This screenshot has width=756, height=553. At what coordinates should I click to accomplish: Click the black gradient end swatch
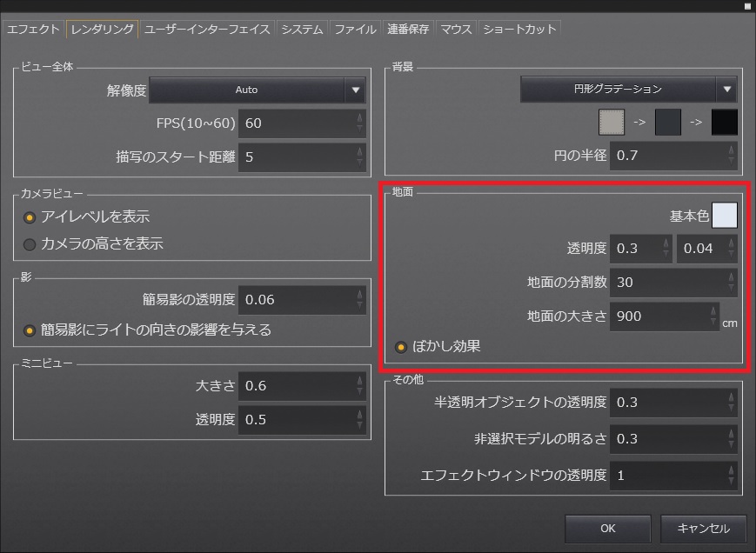(724, 123)
